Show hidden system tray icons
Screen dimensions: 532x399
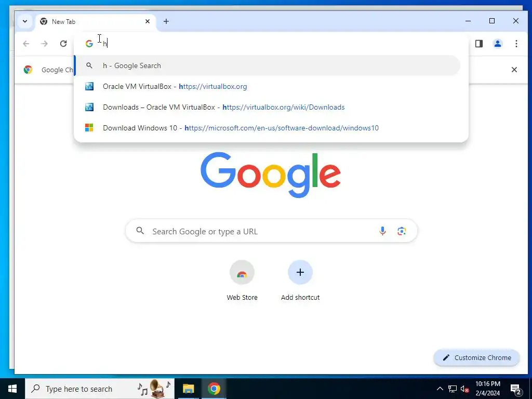440,389
